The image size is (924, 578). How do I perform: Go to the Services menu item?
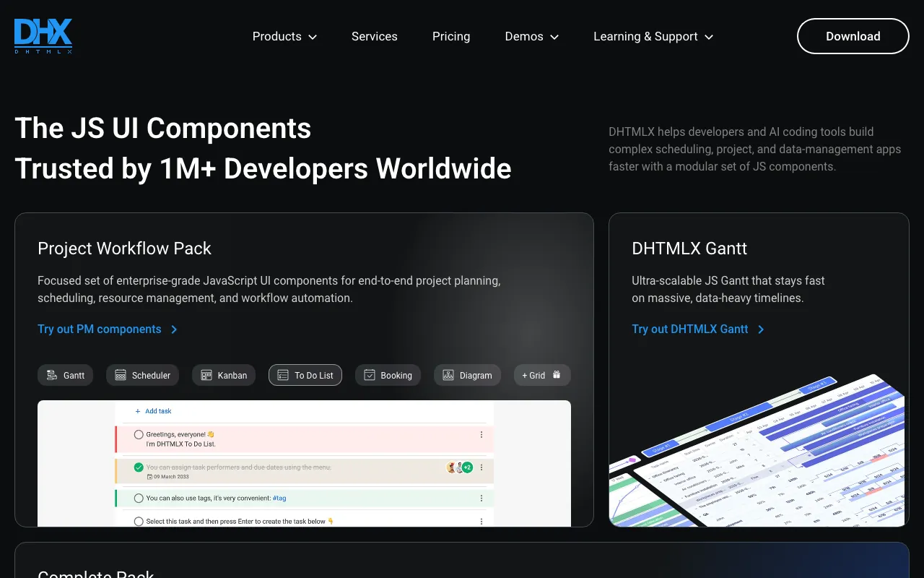coord(375,36)
